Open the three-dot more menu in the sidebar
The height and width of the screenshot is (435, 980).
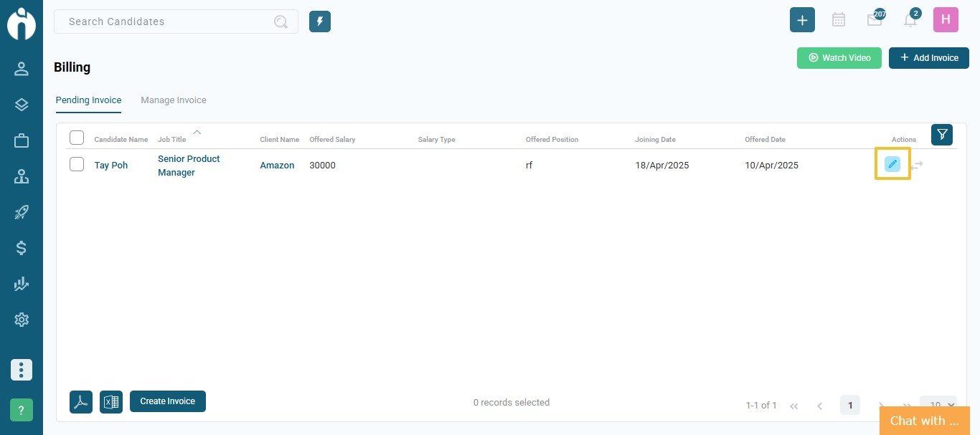(x=22, y=370)
